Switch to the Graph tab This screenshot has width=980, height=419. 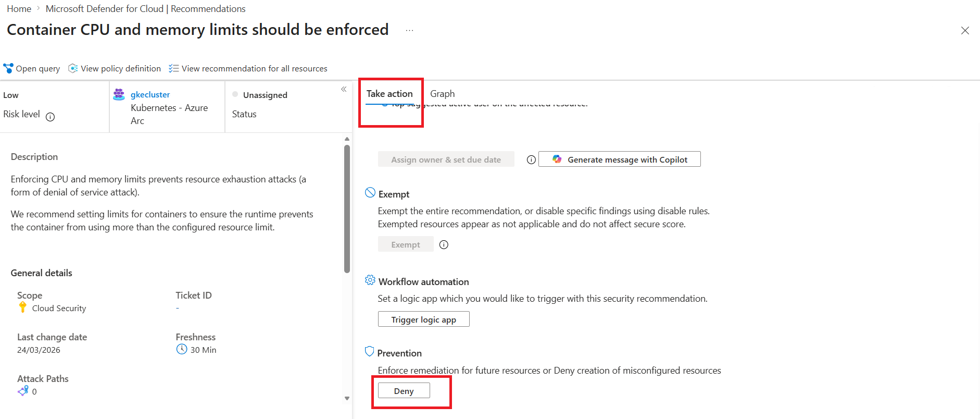pos(442,94)
